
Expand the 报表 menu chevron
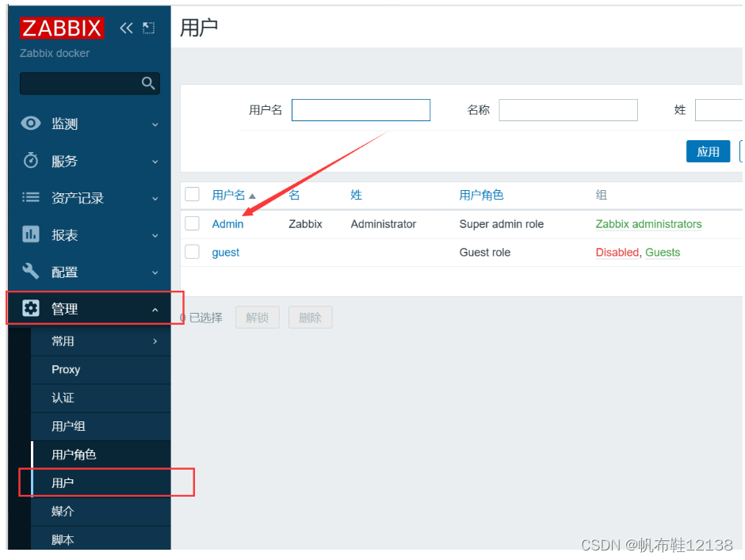pos(155,235)
